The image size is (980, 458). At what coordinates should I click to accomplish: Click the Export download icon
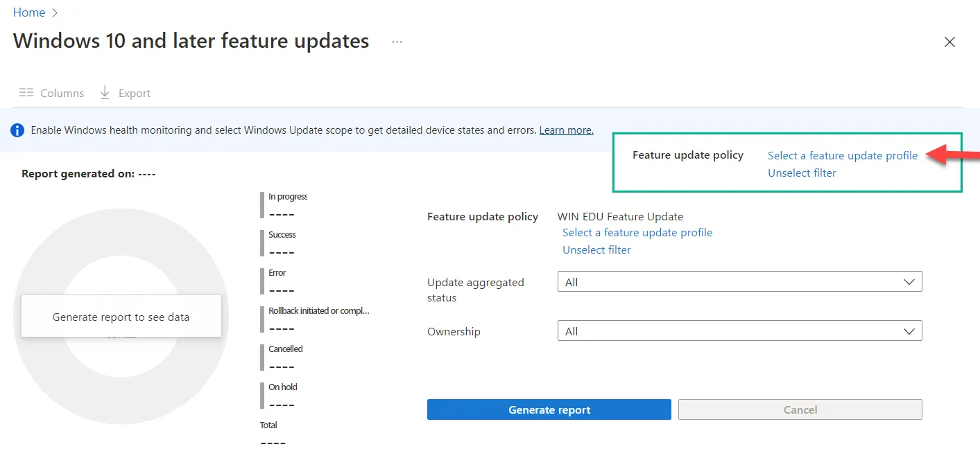tap(105, 93)
